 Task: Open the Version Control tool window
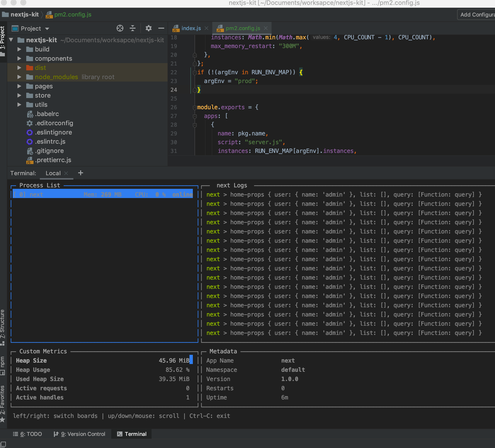pos(80,434)
